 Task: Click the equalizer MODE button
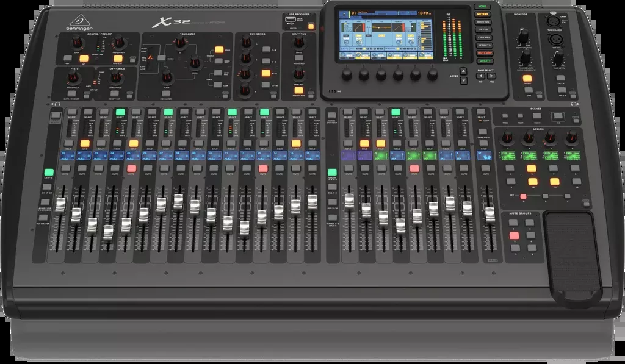(161, 58)
